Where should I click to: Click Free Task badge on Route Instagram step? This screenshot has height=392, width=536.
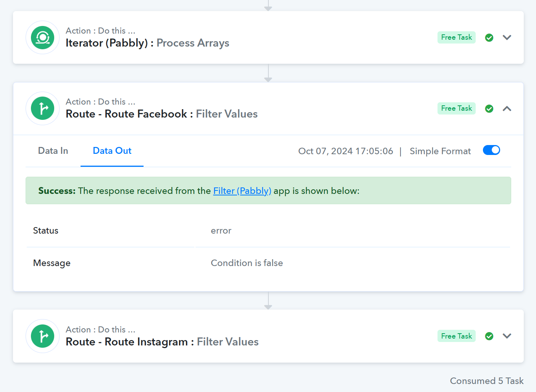[457, 336]
